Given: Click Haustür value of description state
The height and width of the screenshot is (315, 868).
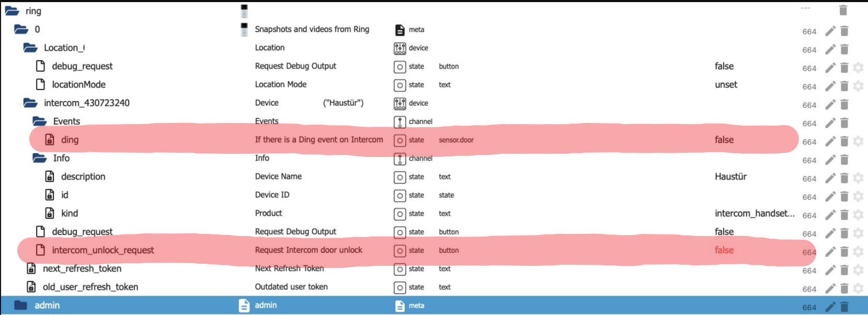Looking at the screenshot, I should [730, 176].
